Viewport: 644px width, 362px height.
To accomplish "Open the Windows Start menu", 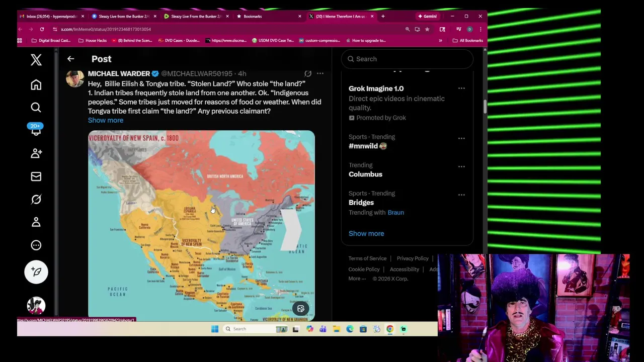I will [215, 329].
